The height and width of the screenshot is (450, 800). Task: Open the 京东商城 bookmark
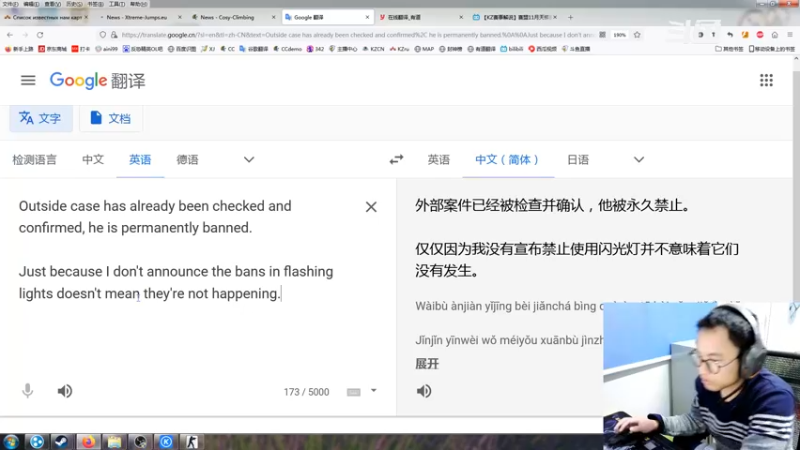53,49
